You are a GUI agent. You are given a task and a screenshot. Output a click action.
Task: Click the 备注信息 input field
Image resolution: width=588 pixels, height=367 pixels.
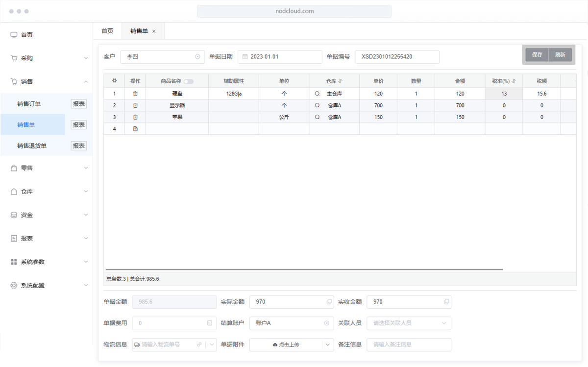(x=409, y=344)
